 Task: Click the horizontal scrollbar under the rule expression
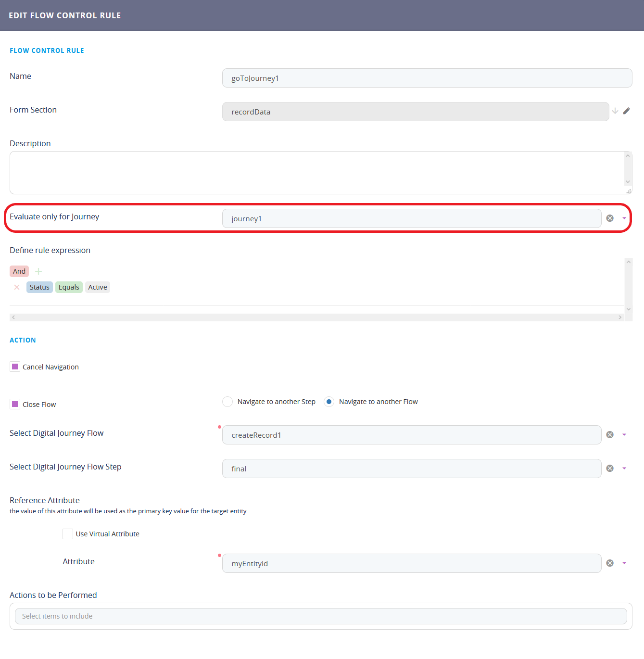[316, 317]
